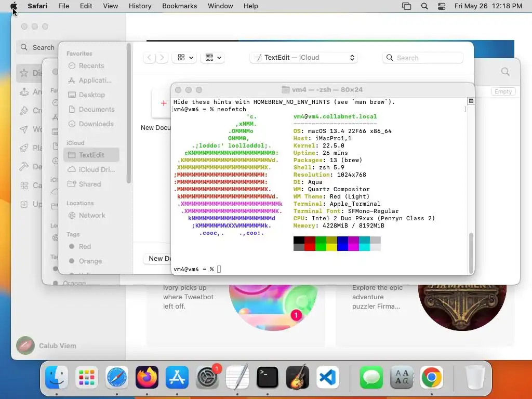Open the Edit menu
The image size is (532, 399).
click(x=86, y=6)
